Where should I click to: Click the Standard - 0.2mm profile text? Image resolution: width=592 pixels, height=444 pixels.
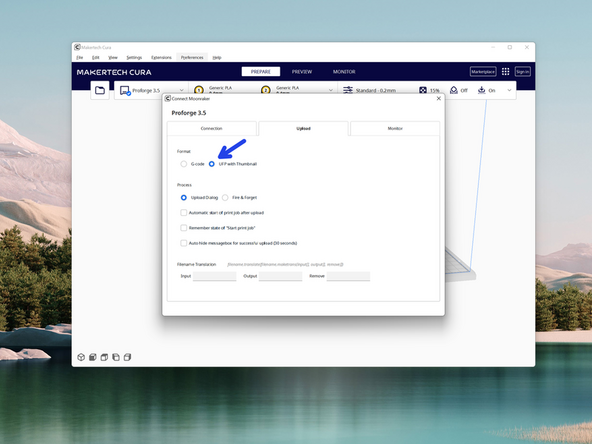376,91
